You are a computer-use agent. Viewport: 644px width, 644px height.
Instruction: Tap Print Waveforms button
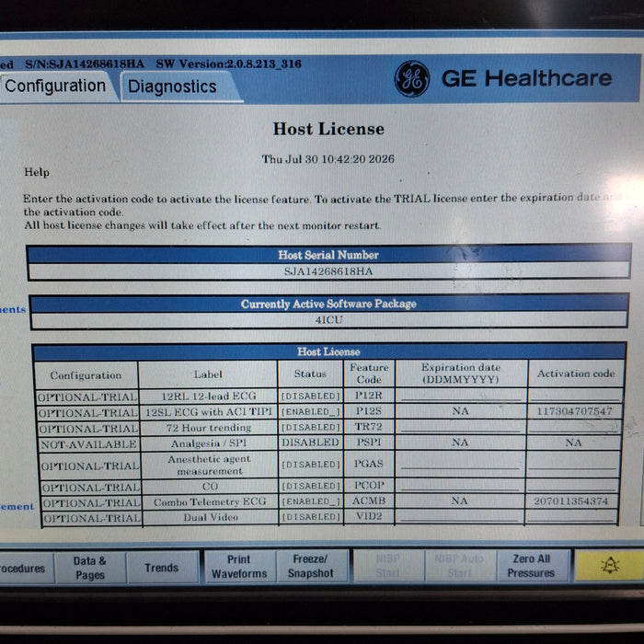pos(239,567)
